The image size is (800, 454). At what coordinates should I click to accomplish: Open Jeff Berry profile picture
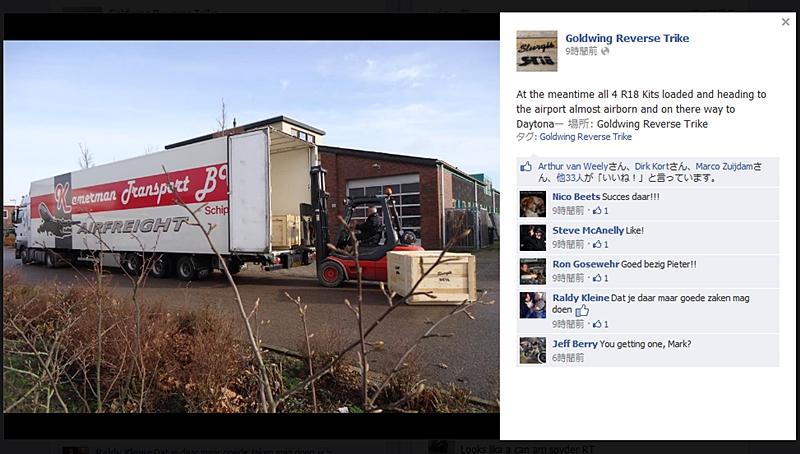(533, 350)
